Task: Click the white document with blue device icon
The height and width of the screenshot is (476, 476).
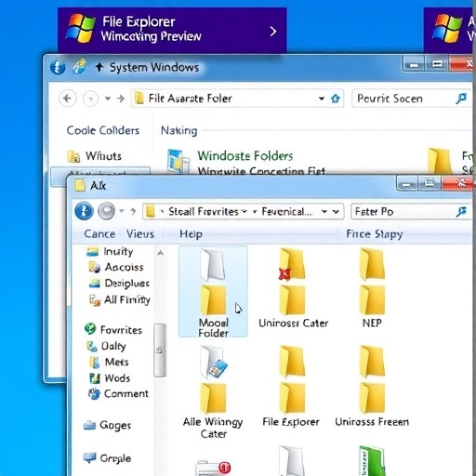Action: coord(213,363)
